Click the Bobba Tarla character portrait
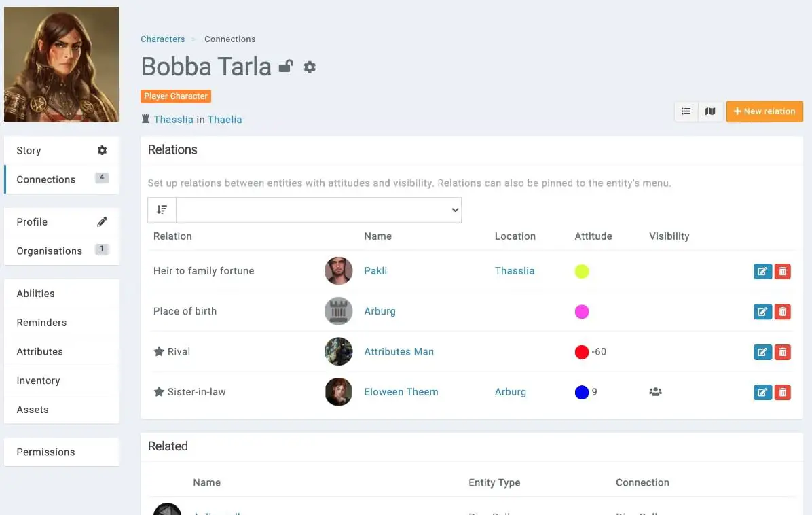This screenshot has height=515, width=812. (x=62, y=65)
